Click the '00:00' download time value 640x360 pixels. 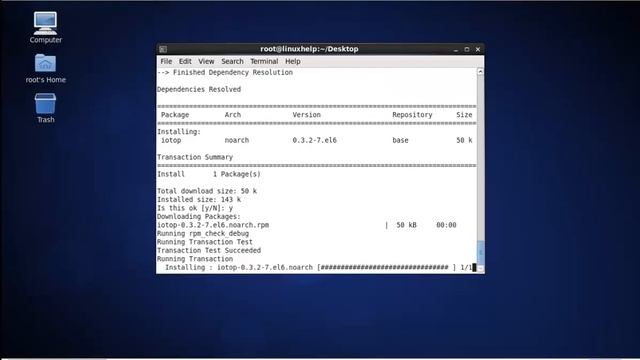[446, 225]
